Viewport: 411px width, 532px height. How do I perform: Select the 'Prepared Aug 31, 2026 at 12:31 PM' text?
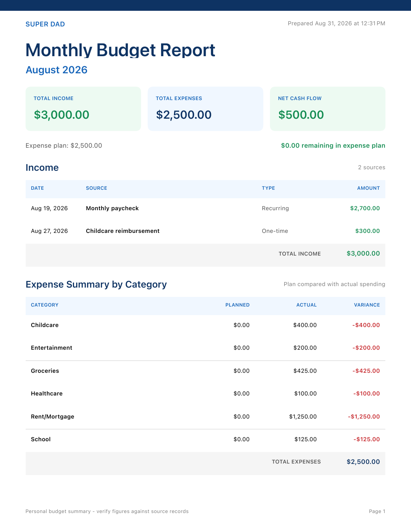(336, 23)
